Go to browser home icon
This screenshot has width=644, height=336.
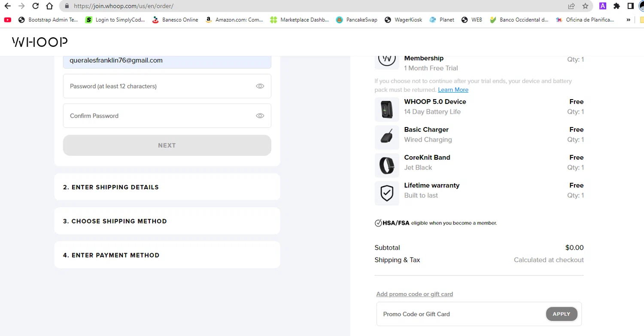click(49, 6)
